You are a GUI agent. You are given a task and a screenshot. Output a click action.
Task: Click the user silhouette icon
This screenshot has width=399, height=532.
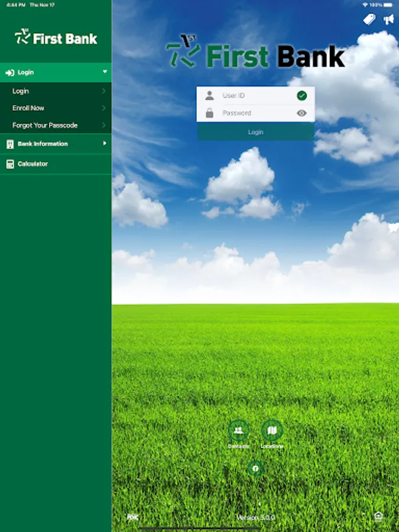[x=210, y=95]
